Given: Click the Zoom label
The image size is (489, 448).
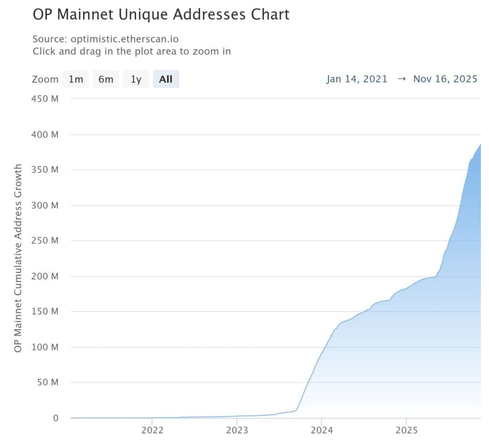Looking at the screenshot, I should (x=45, y=80).
